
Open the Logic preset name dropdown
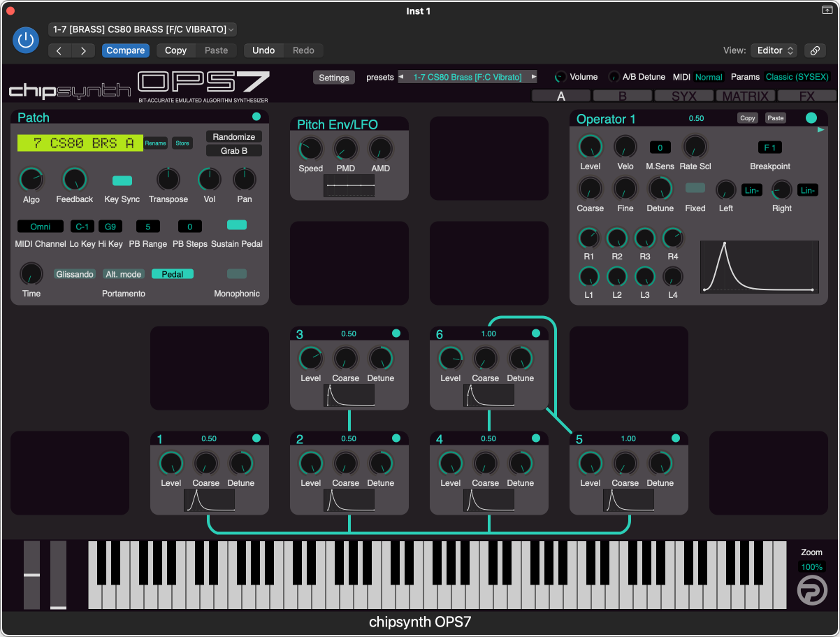point(143,29)
